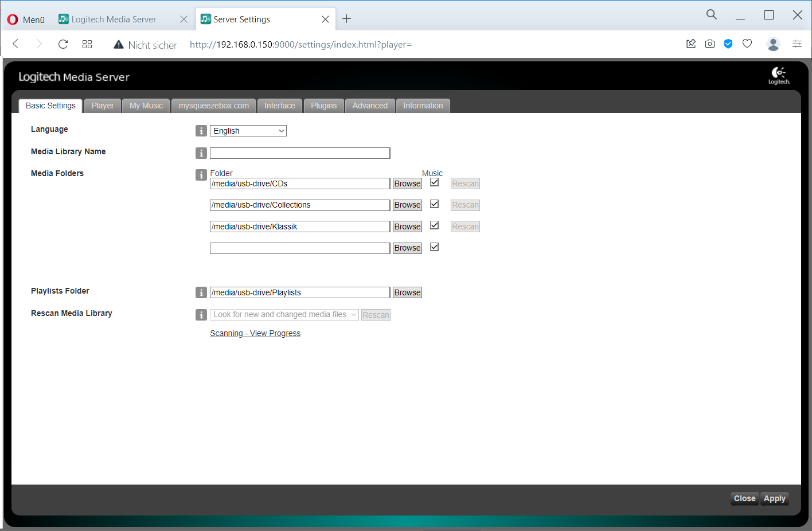Open a new browser tab
The width and height of the screenshot is (812, 531).
(x=346, y=19)
